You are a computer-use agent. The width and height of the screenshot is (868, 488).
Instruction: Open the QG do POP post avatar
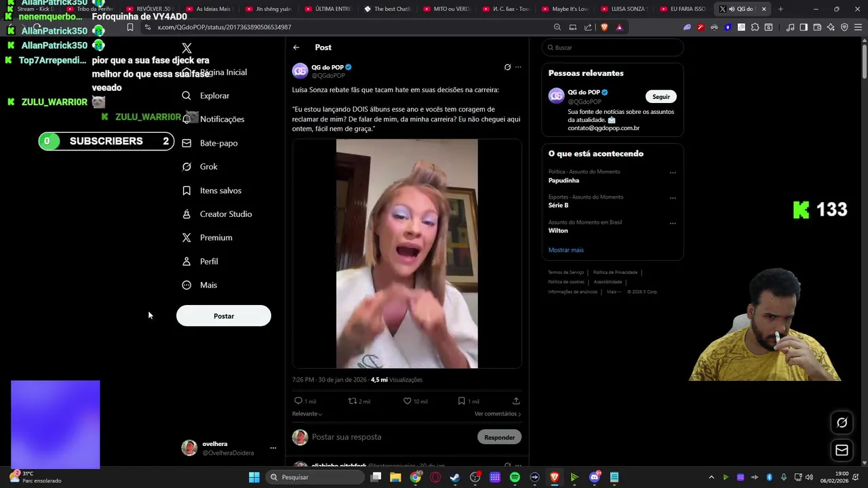pyautogui.click(x=300, y=71)
